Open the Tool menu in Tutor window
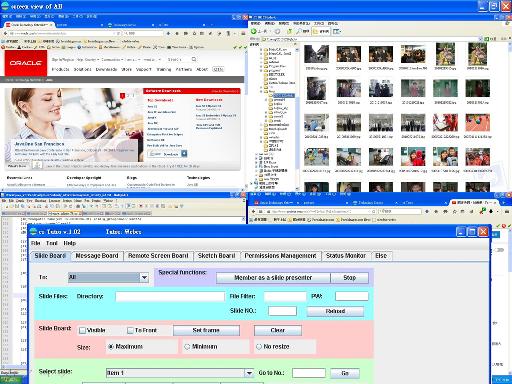Viewport: 512px width, 384px height. [51, 243]
